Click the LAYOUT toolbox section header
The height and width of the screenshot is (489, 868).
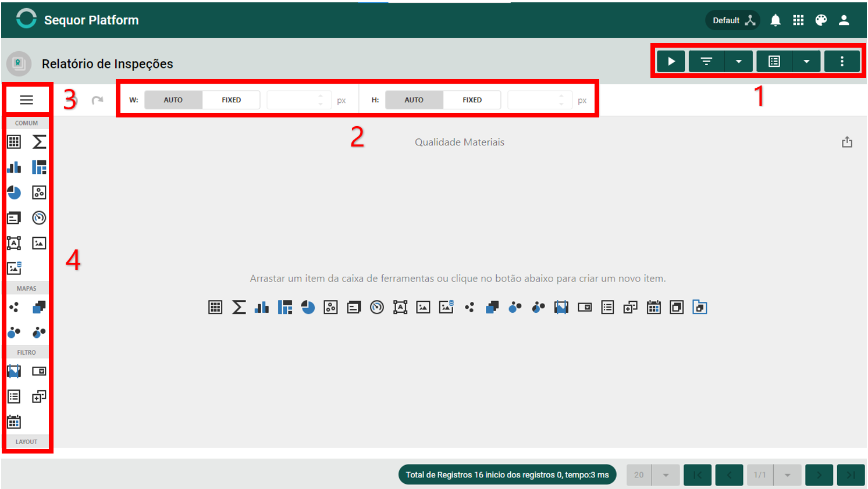pyautogui.click(x=27, y=442)
